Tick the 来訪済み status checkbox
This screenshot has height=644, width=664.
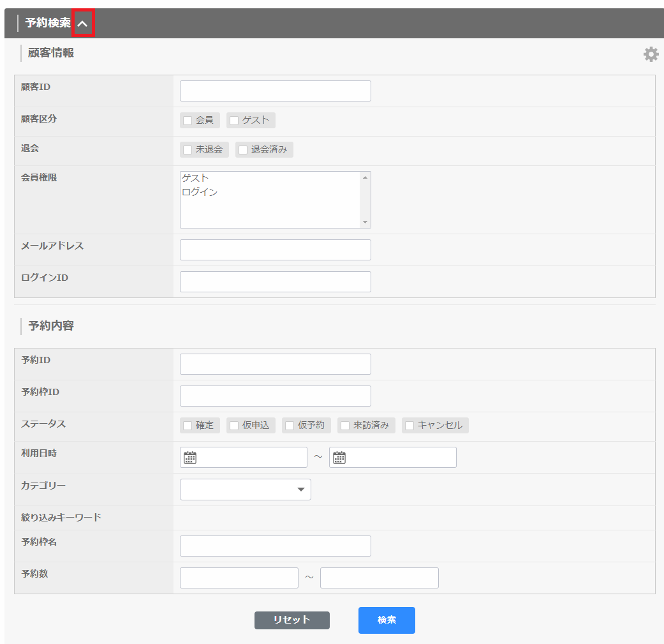coord(345,426)
